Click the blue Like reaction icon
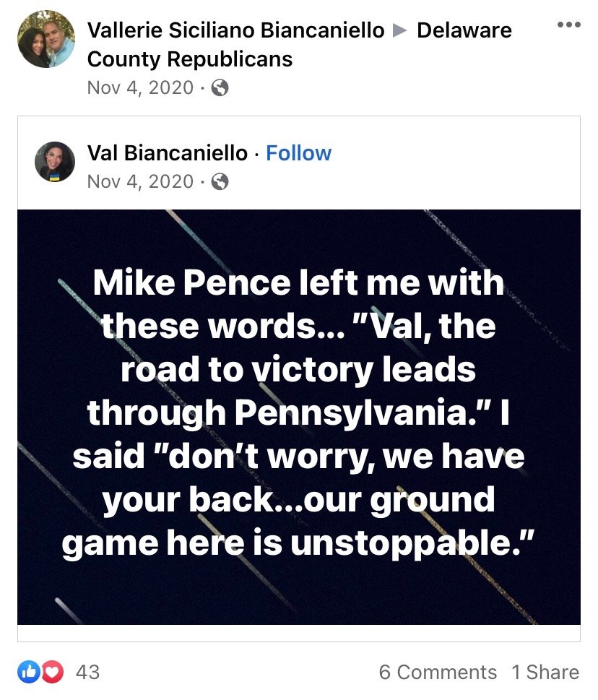 (30, 673)
